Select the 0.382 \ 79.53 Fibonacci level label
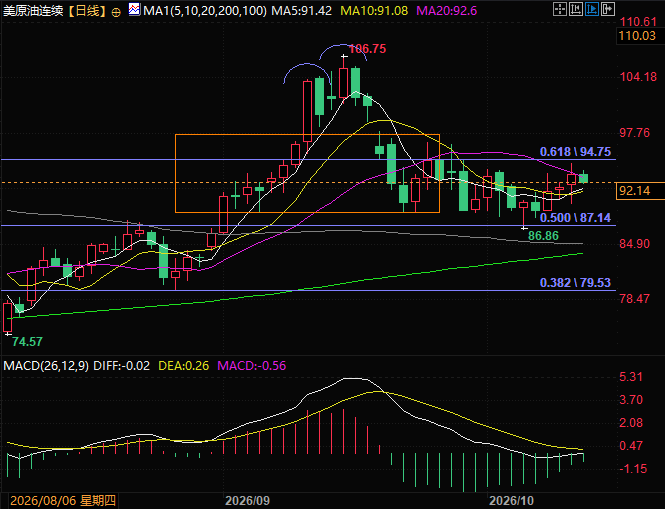 pyautogui.click(x=575, y=283)
